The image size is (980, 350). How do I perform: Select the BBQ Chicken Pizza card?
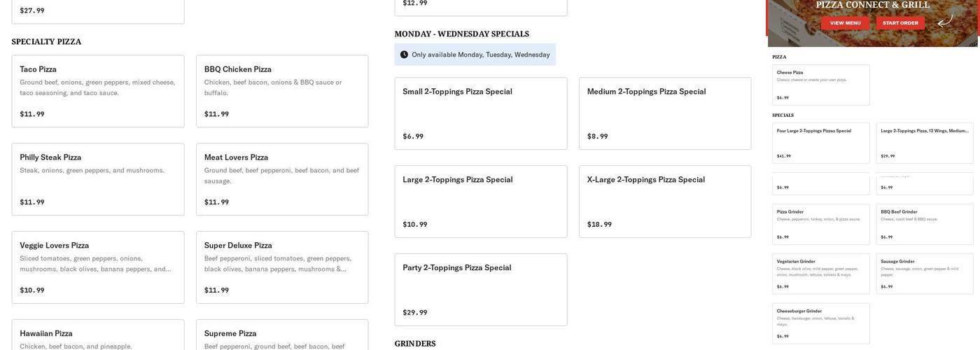pyautogui.click(x=282, y=91)
